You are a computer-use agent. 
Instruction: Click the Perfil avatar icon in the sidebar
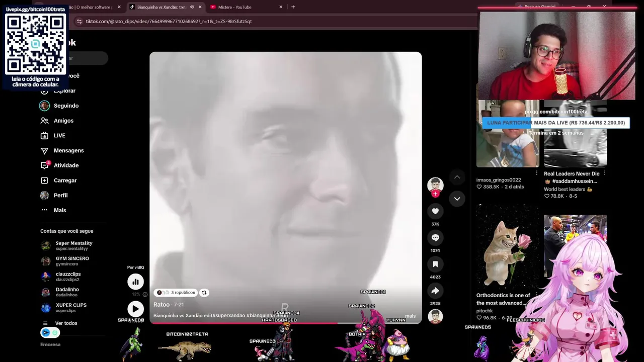(x=44, y=195)
